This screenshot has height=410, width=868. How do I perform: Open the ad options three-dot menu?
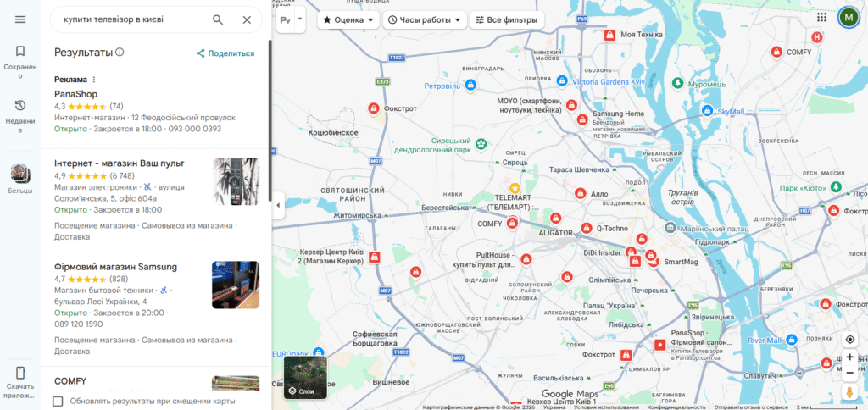pos(93,80)
